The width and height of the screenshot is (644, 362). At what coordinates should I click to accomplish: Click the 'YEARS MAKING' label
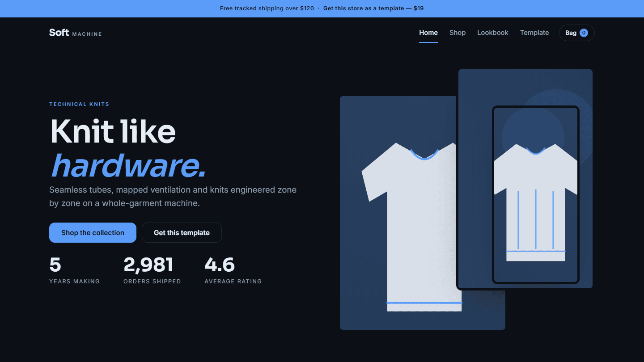[74, 282]
